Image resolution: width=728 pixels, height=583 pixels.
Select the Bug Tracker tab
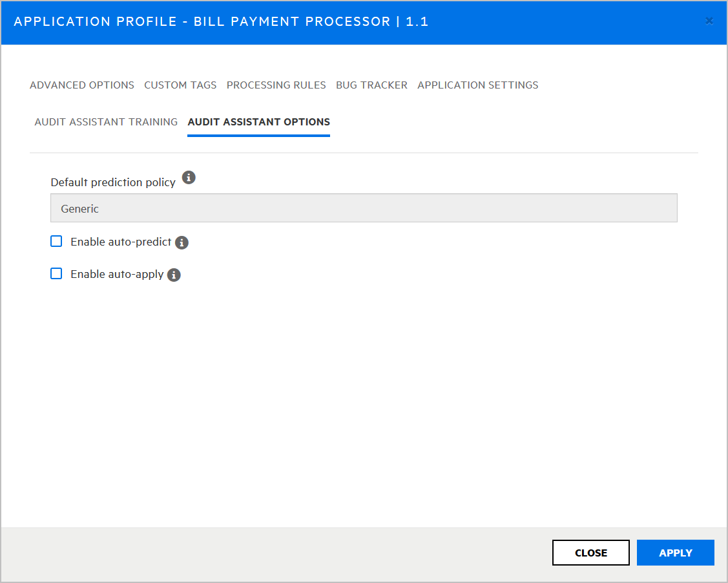[371, 85]
